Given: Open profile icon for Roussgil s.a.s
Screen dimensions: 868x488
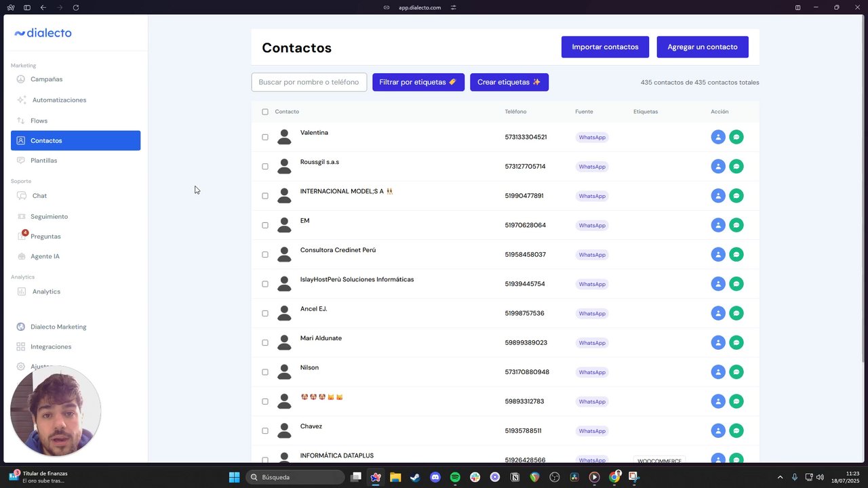Looking at the screenshot, I should [718, 166].
